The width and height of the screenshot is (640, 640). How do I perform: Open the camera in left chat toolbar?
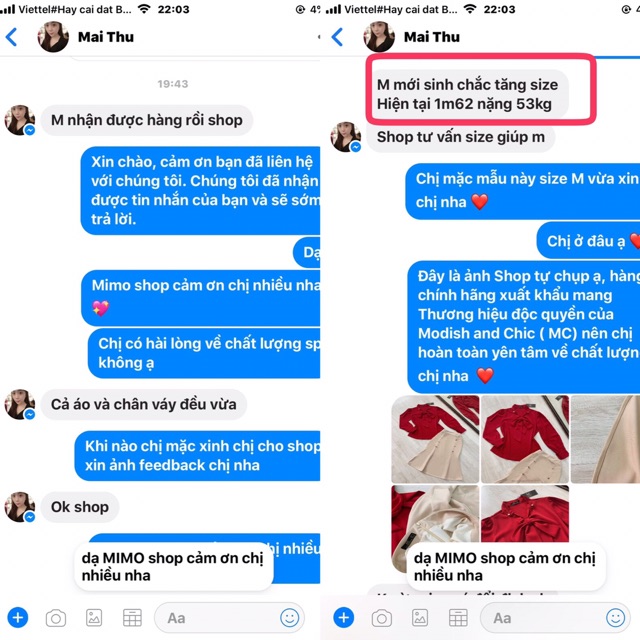pyautogui.click(x=56, y=618)
